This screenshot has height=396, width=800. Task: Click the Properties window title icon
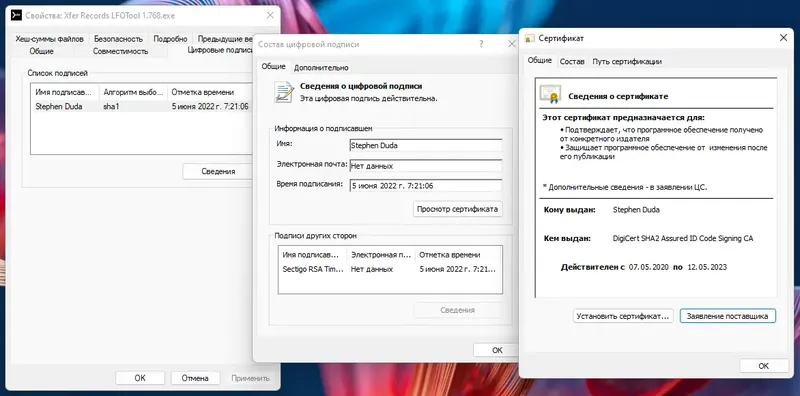point(16,15)
